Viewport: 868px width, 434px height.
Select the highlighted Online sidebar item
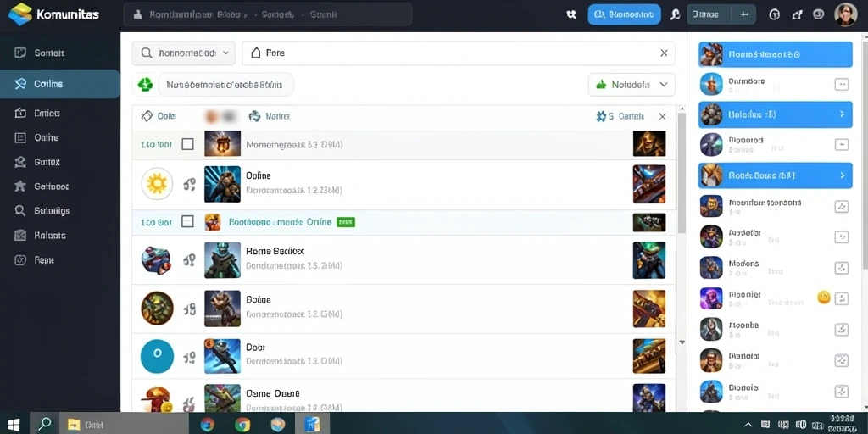pyautogui.click(x=60, y=84)
